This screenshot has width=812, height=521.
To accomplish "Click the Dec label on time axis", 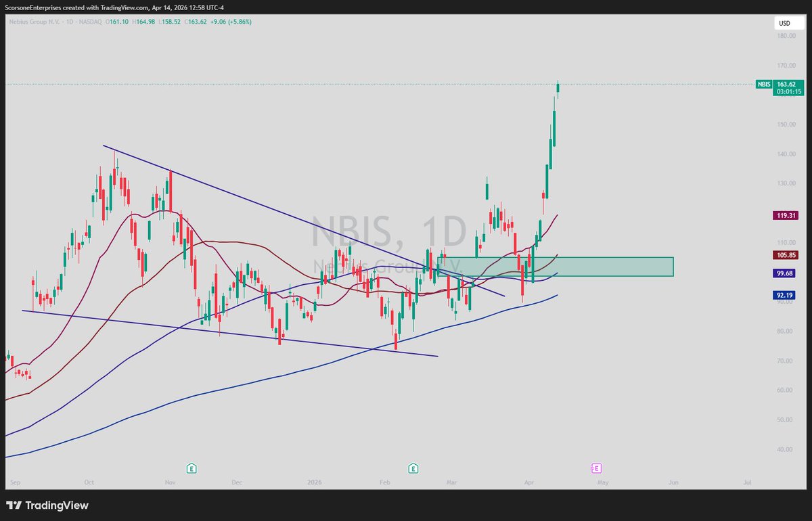I will click(x=237, y=483).
